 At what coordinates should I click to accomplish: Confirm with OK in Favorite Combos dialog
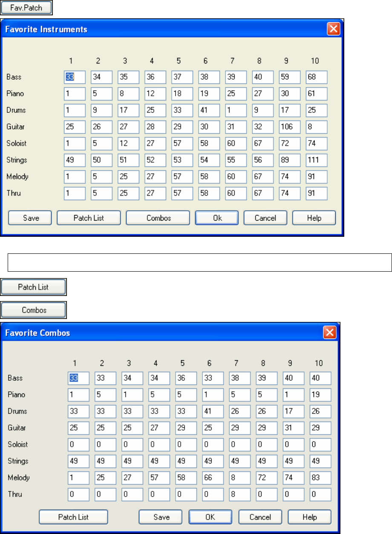210,517
